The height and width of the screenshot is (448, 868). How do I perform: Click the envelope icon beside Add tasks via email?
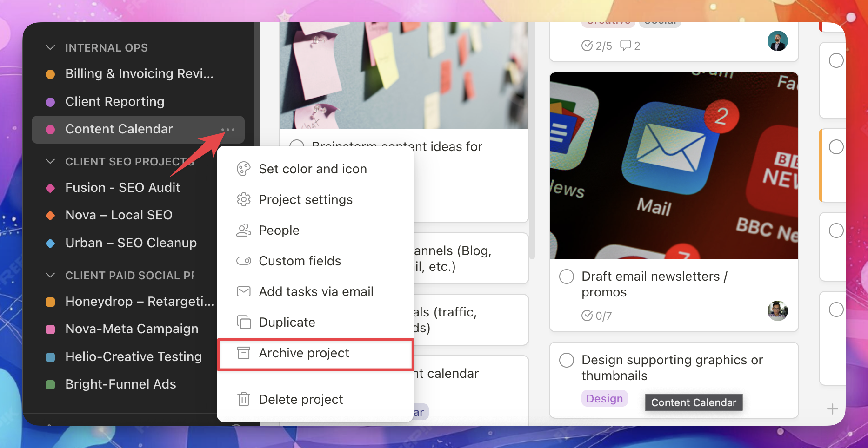(244, 291)
